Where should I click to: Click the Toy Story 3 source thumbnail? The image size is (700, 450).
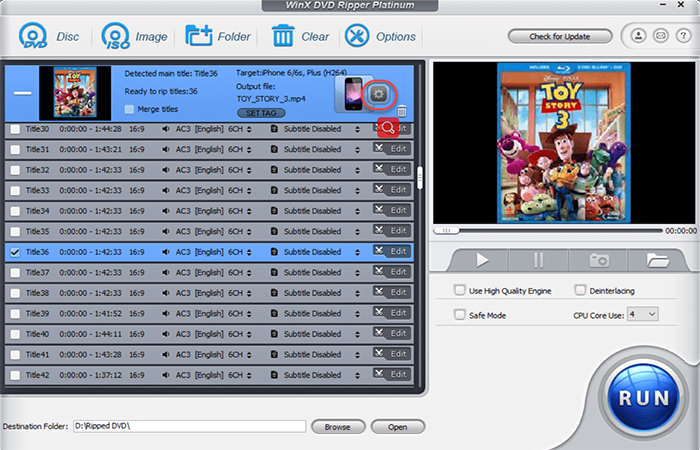click(75, 93)
